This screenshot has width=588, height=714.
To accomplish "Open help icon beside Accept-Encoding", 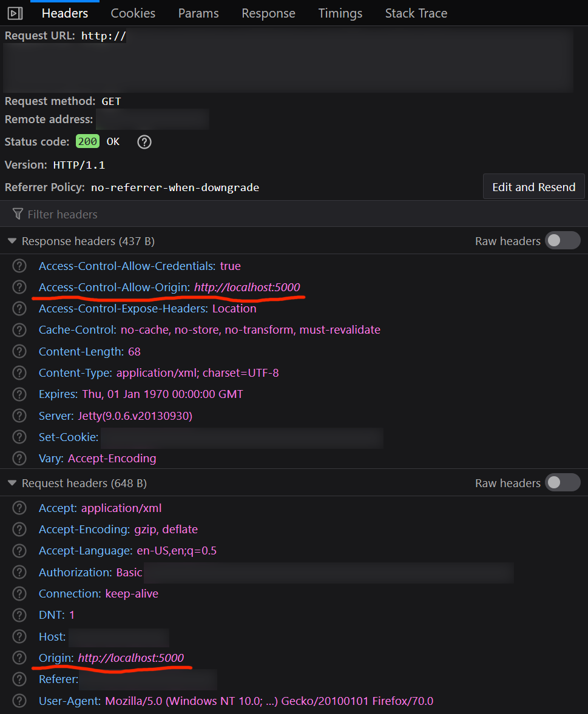I will [19, 529].
